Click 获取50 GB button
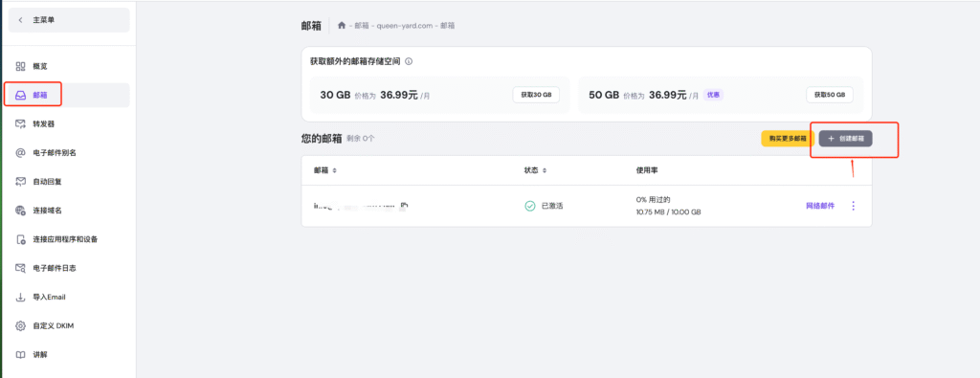 click(x=830, y=95)
